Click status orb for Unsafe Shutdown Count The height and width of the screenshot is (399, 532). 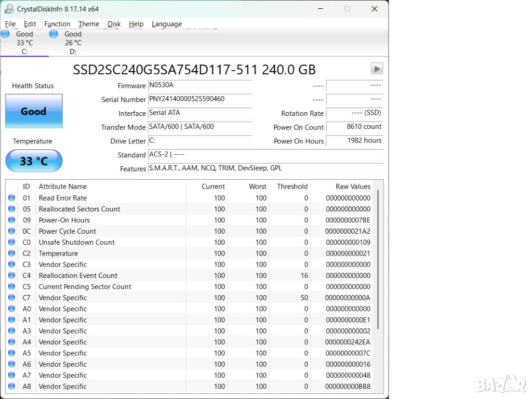coord(11,242)
